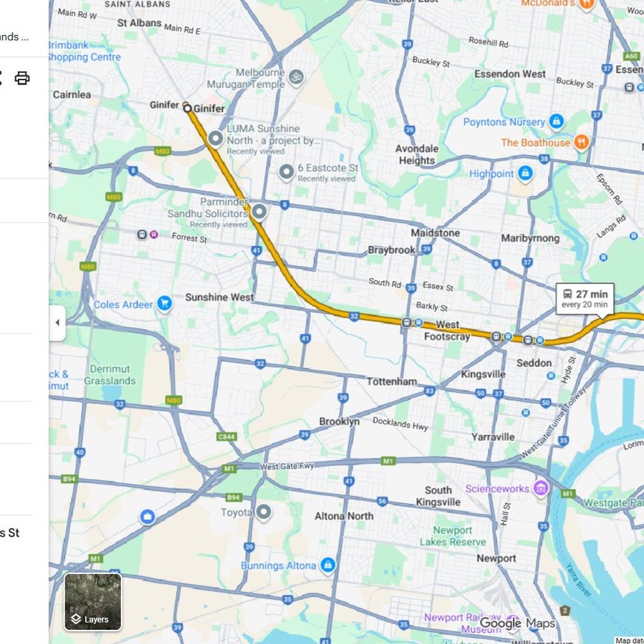Image resolution: width=644 pixels, height=644 pixels.
Task: Select the Ginifer station origin marker
Action: (x=187, y=108)
